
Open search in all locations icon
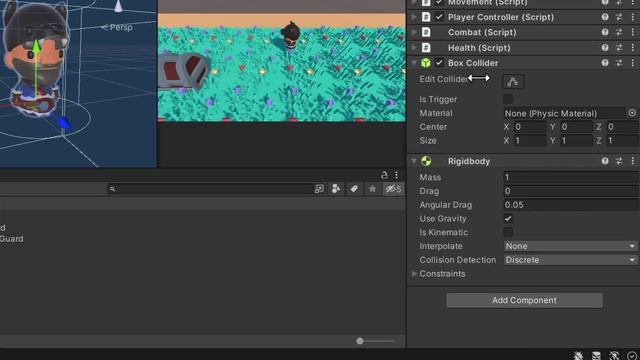(x=319, y=189)
